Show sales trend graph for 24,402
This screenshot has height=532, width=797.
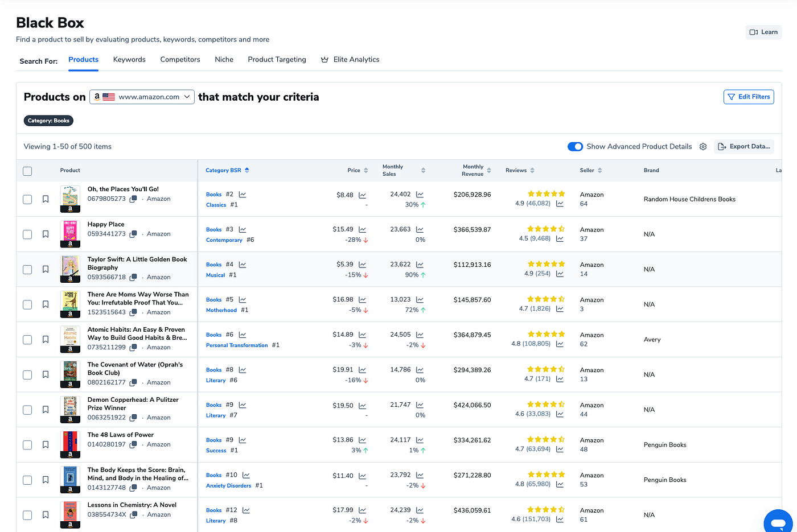420,195
